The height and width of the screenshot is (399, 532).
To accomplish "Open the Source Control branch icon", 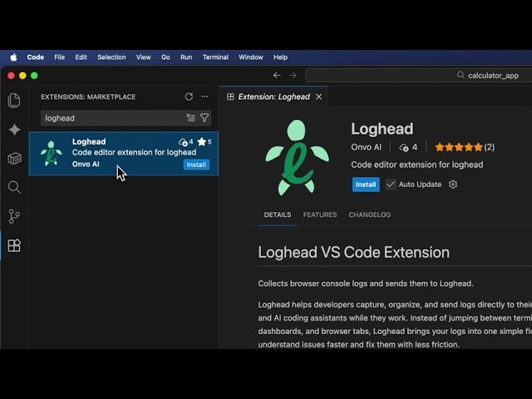I will click(14, 216).
